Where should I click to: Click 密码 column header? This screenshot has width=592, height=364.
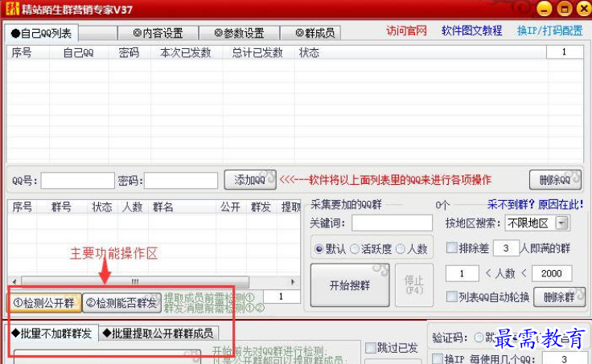coord(129,52)
